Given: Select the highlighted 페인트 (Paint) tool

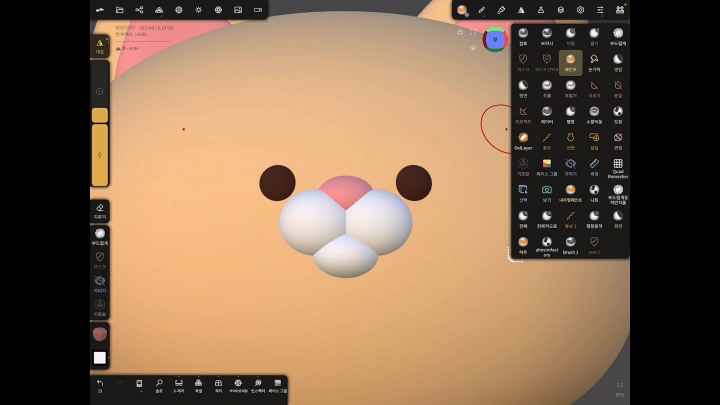Looking at the screenshot, I should click(x=570, y=62).
